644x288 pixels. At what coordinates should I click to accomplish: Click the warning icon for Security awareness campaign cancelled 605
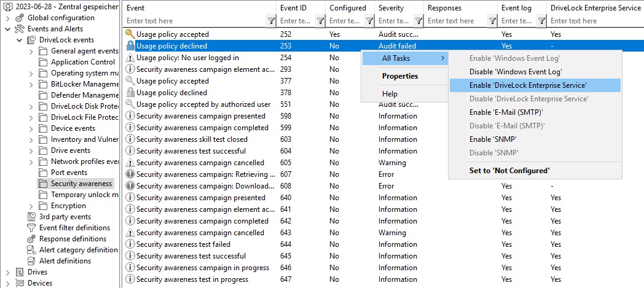click(130, 163)
